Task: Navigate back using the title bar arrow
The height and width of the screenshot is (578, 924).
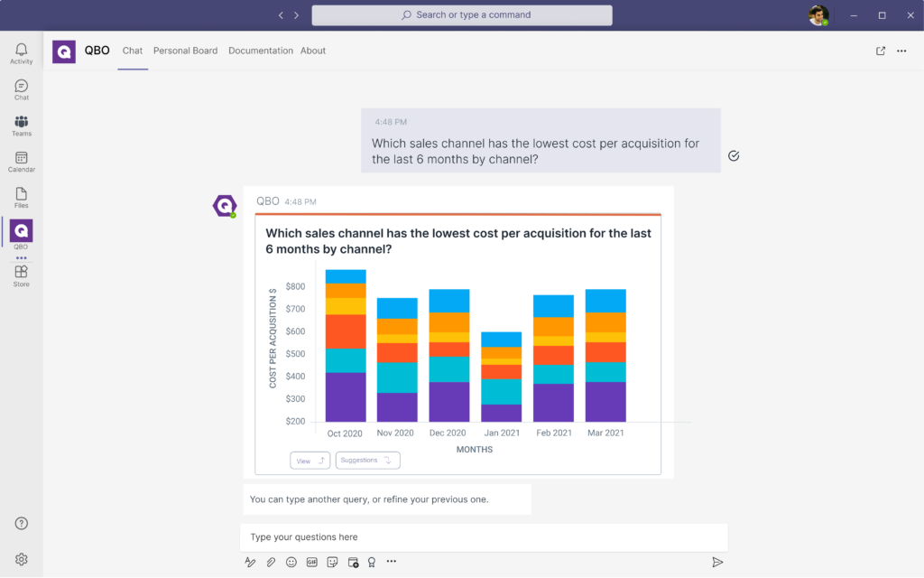Action: pyautogui.click(x=281, y=15)
